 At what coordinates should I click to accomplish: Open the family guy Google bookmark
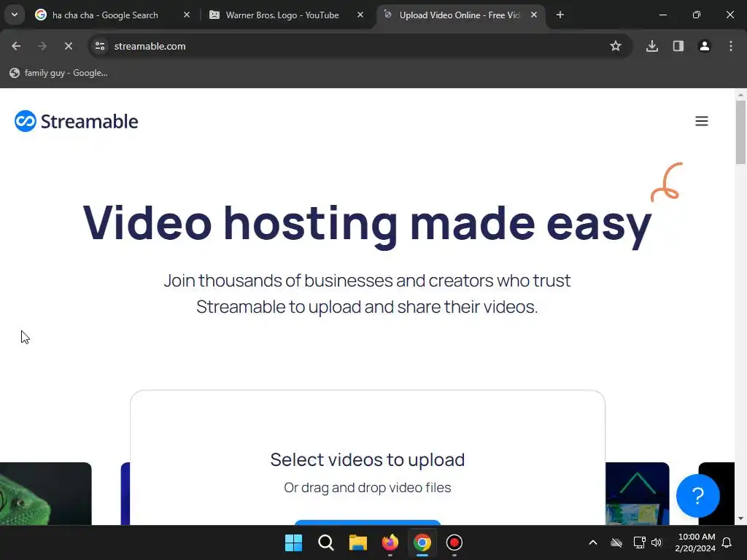coord(58,73)
